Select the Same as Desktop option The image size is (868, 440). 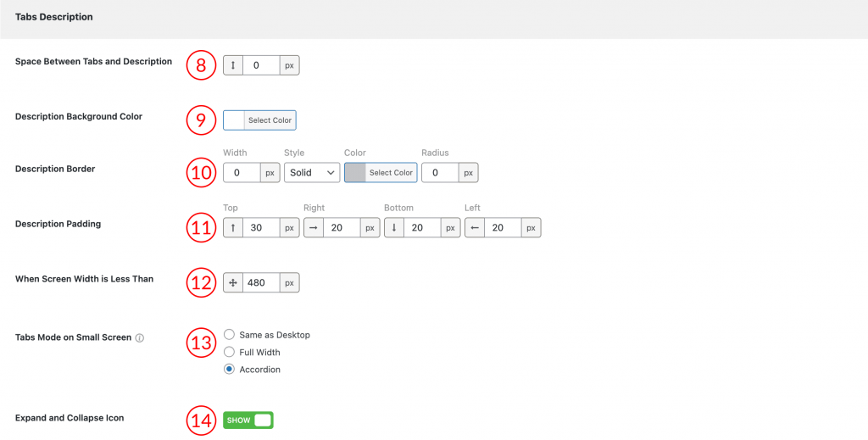pyautogui.click(x=230, y=335)
